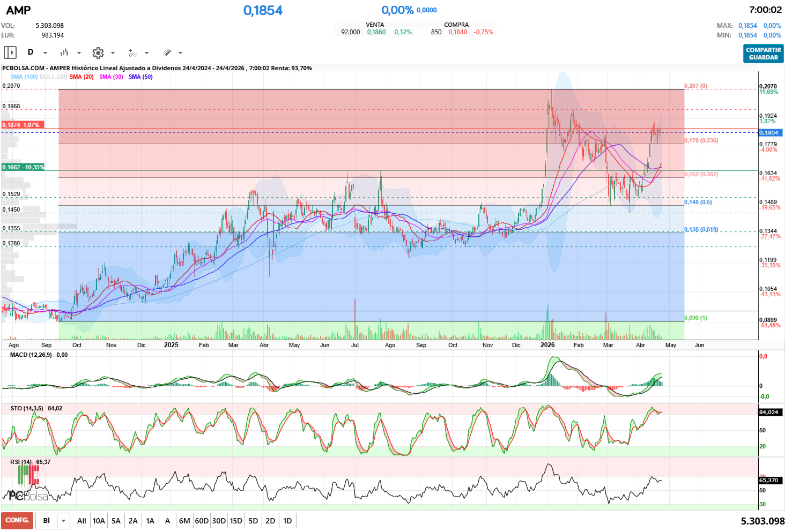
Task: Open the chart settings gear icon
Action: [x=98, y=53]
